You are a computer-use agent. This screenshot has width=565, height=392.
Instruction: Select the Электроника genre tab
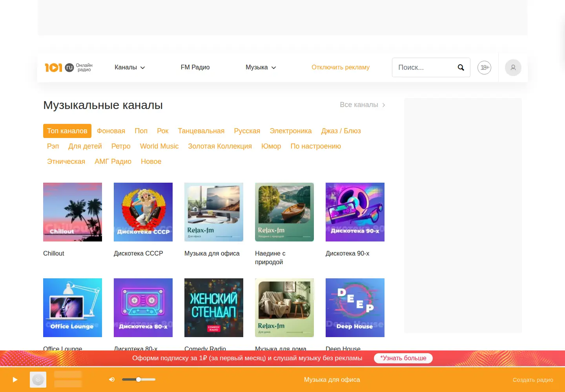tap(290, 131)
